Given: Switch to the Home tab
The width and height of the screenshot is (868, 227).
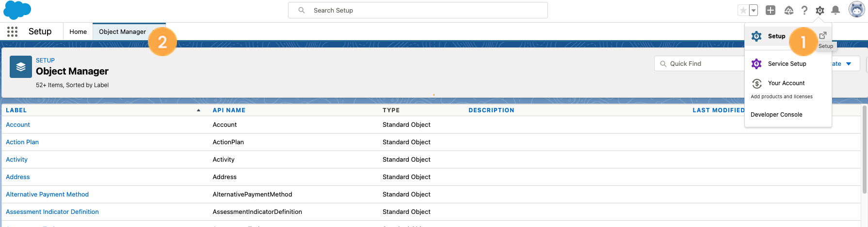Looking at the screenshot, I should (x=78, y=32).
